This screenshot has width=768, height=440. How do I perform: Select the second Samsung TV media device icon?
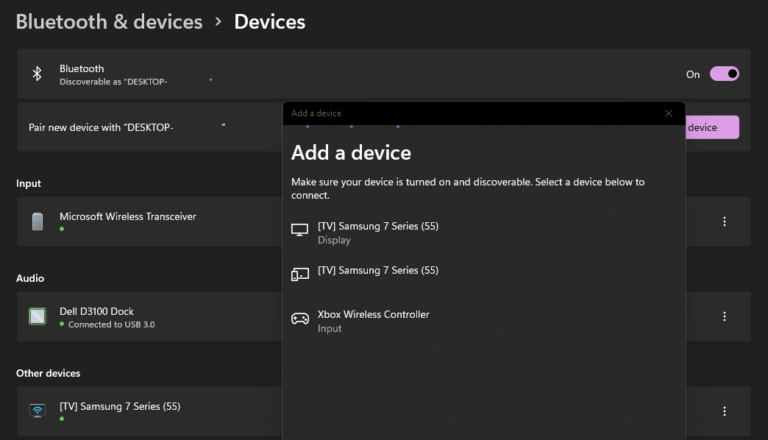(x=300, y=274)
